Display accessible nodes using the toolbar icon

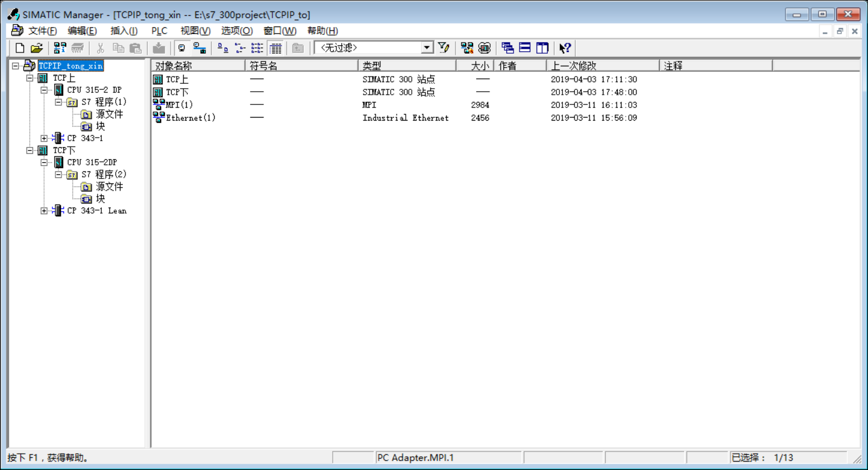[58, 48]
